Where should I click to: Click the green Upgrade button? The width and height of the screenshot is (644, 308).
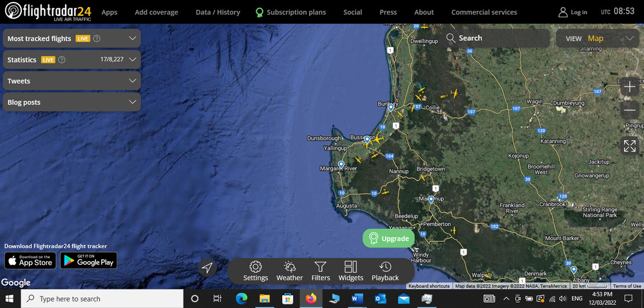[388, 239]
